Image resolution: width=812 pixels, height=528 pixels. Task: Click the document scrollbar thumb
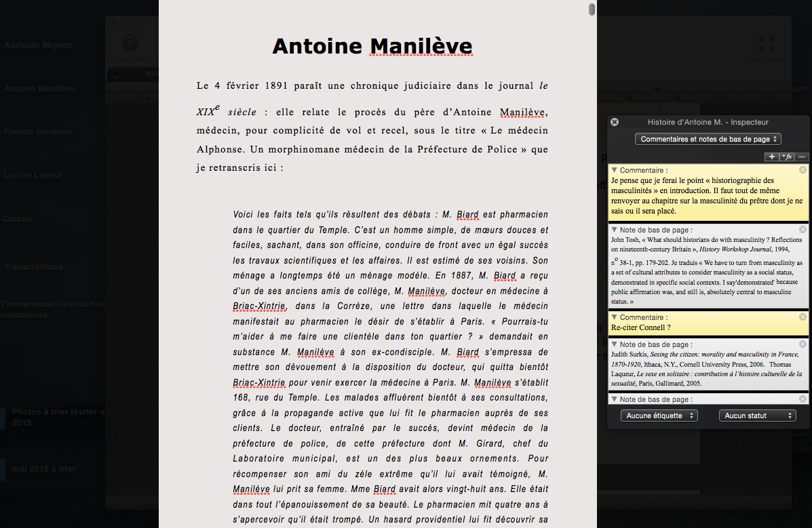click(592, 9)
